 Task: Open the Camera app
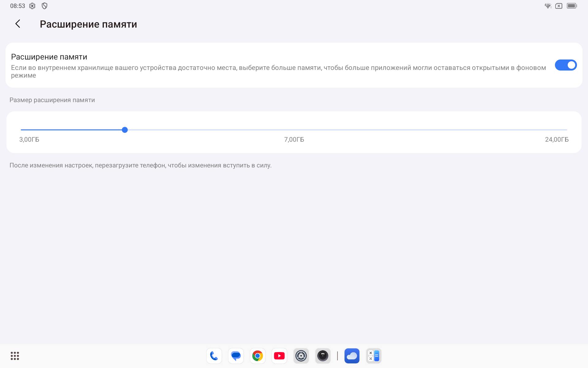323,356
